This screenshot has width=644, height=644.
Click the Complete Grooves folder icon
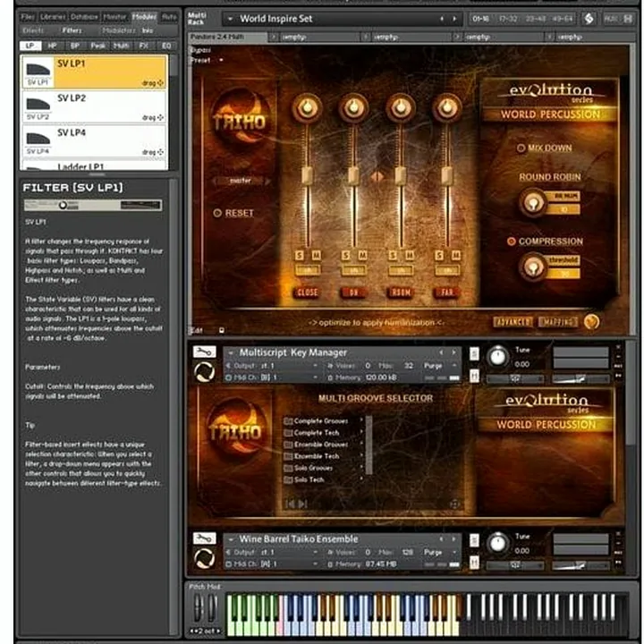coord(288,421)
